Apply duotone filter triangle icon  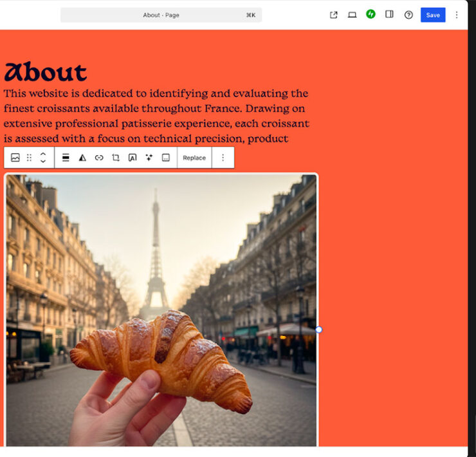pyautogui.click(x=82, y=158)
